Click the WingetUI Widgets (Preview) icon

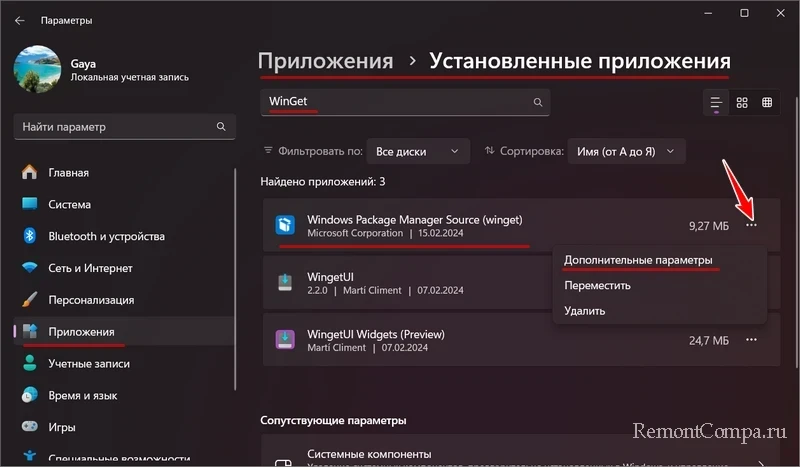click(x=285, y=339)
